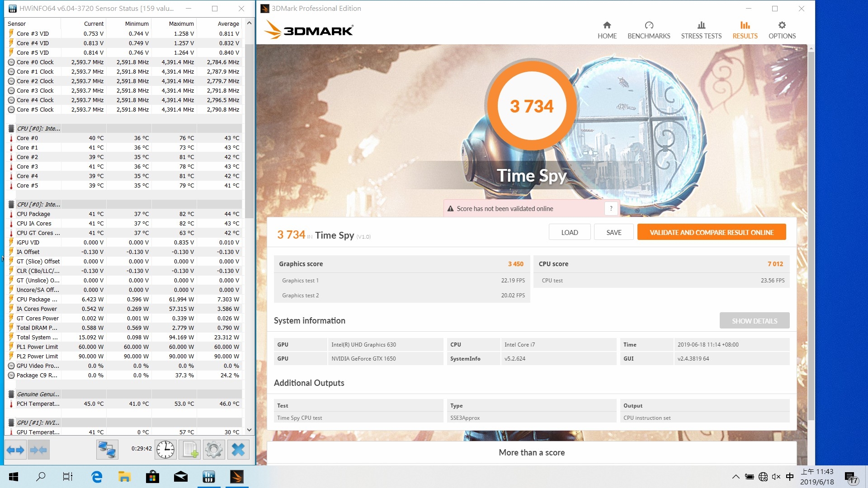Click CPU score 7 012 value
The height and width of the screenshot is (488, 868).
click(x=775, y=264)
